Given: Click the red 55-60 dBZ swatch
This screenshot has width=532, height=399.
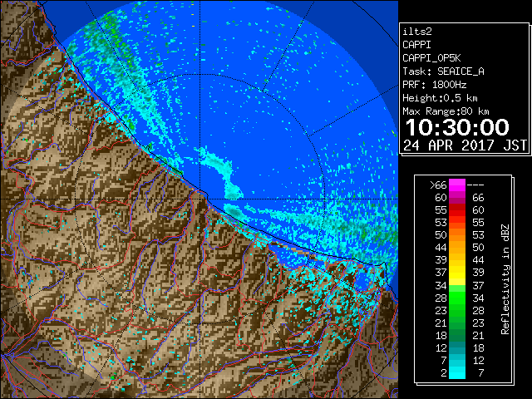Looking at the screenshot, I should tap(457, 210).
